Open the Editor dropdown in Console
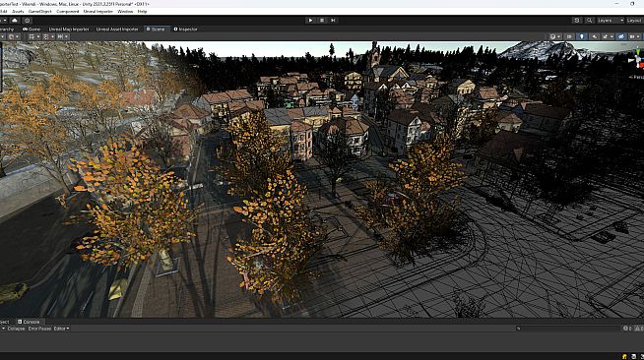 61,329
